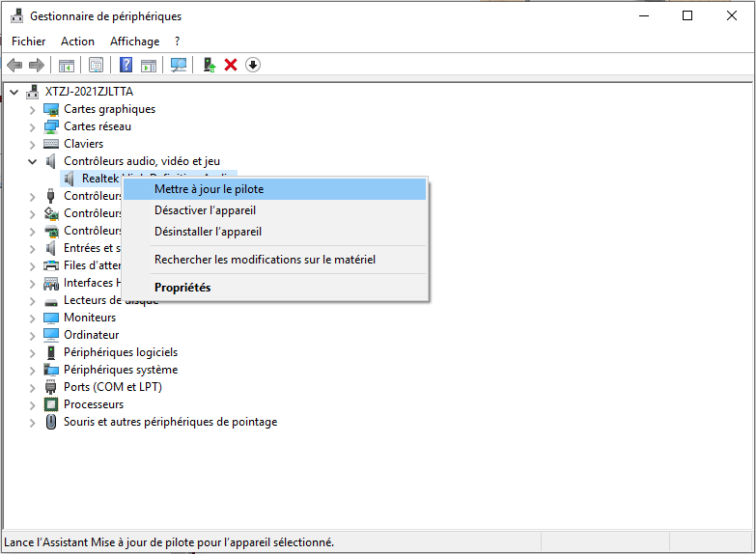756x554 pixels.
Task: Click the speaker icon beside Realtek device
Action: pyautogui.click(x=69, y=179)
